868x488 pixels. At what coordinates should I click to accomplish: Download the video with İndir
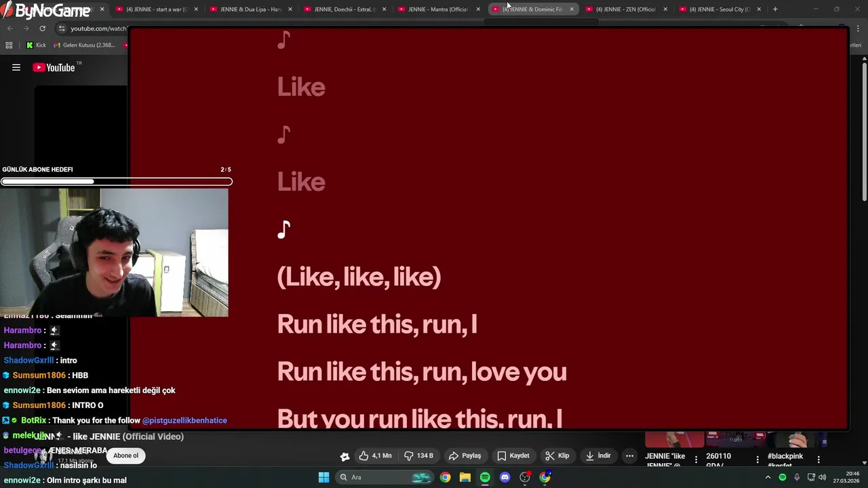coord(597,456)
